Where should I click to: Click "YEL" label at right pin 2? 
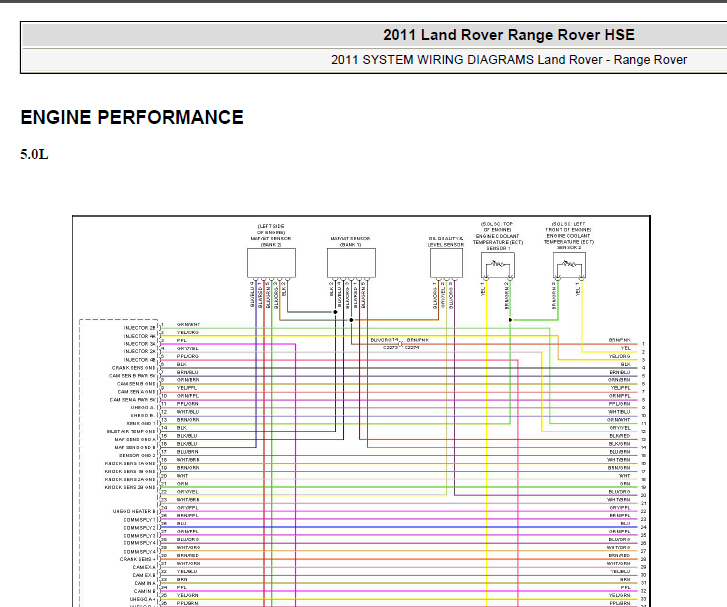click(x=626, y=348)
